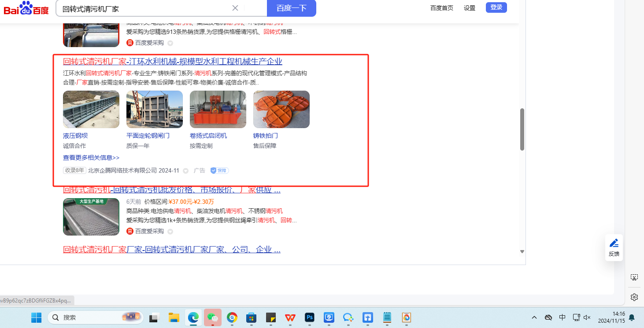
Task: Open the blue chat-bubble app on the taskbar
Action: point(348,317)
